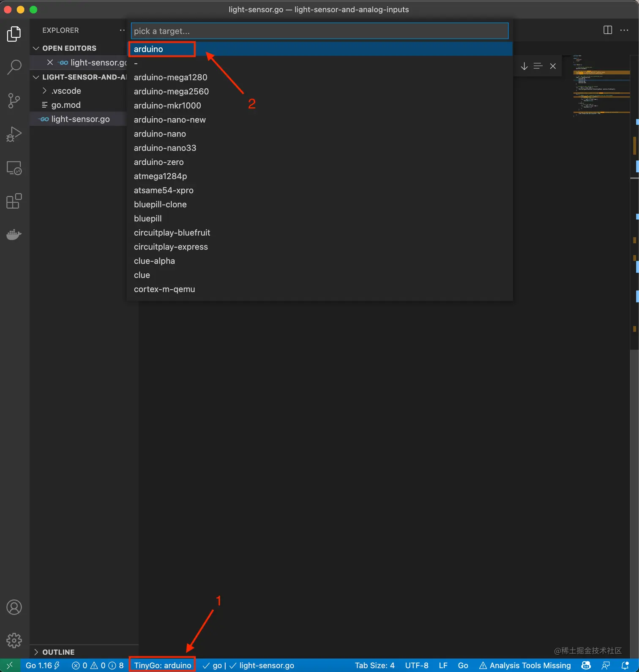Open the Manage settings gear icon
This screenshot has width=639, height=672.
14,640
